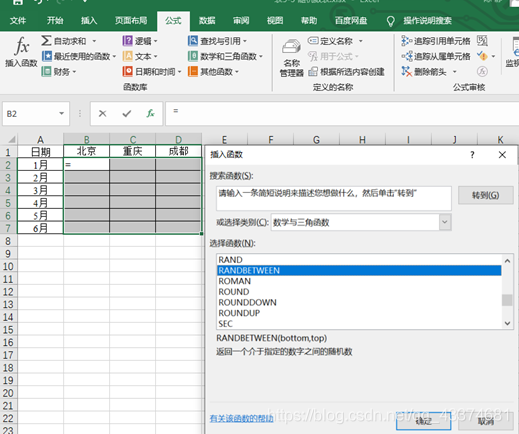The width and height of the screenshot is (519, 434).
Task: Switch to the 审阅 Review tab
Action: pos(241,21)
